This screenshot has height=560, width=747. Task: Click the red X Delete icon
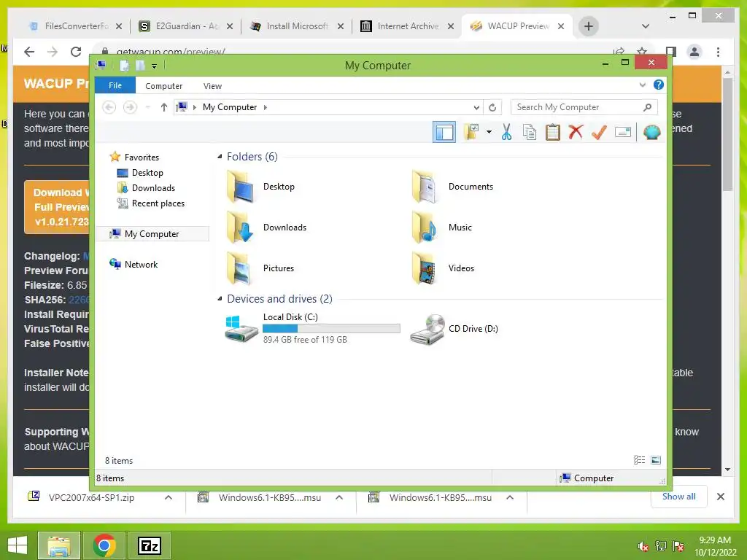(576, 132)
